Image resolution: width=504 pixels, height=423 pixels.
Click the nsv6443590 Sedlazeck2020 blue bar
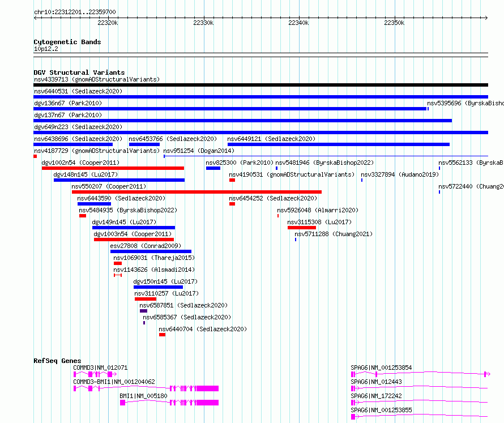coord(94,204)
